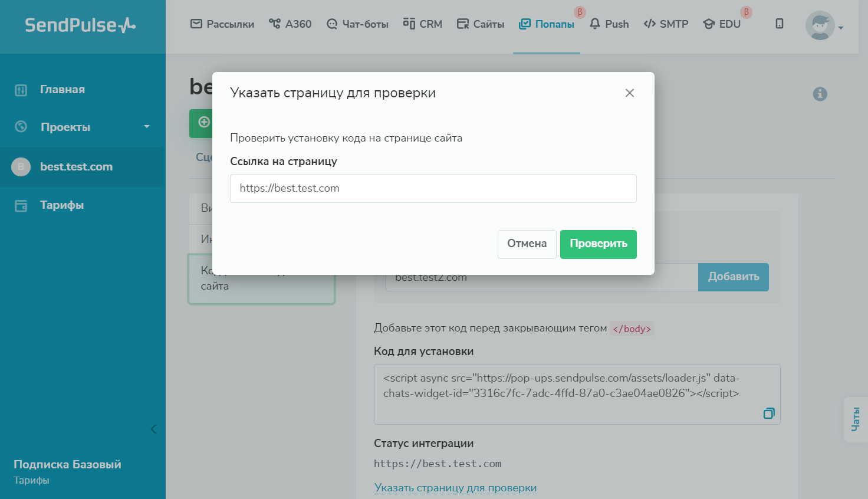868x499 pixels.
Task: Click the Подписка Базовый text
Action: tap(67, 465)
